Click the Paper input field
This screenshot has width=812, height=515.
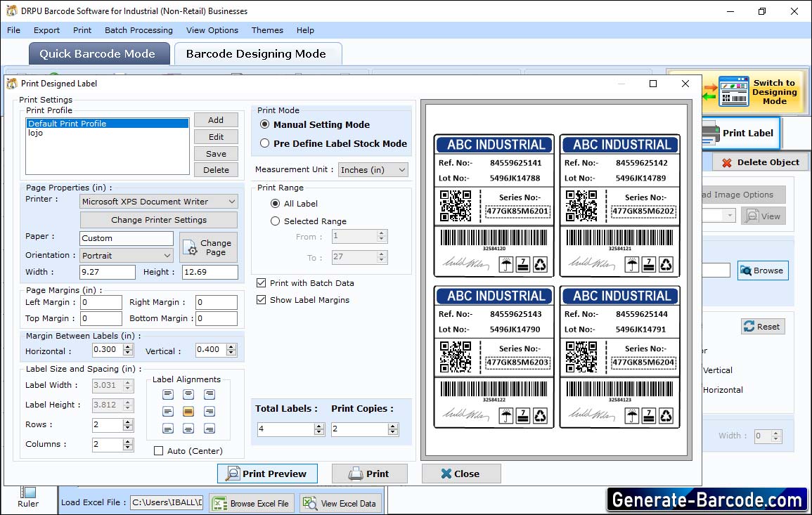tap(127, 238)
